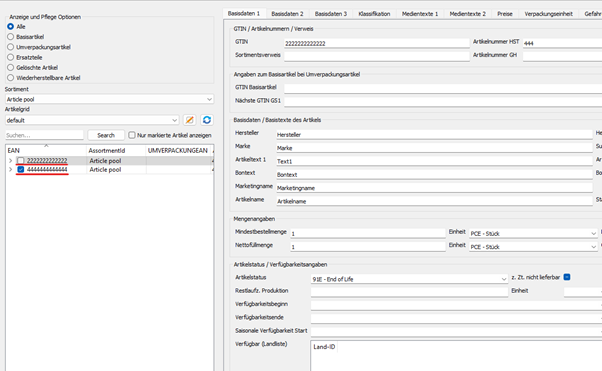Screen dimensions: 602x371
Task: Open the Artikelgrid default dropdown
Action: (92, 120)
